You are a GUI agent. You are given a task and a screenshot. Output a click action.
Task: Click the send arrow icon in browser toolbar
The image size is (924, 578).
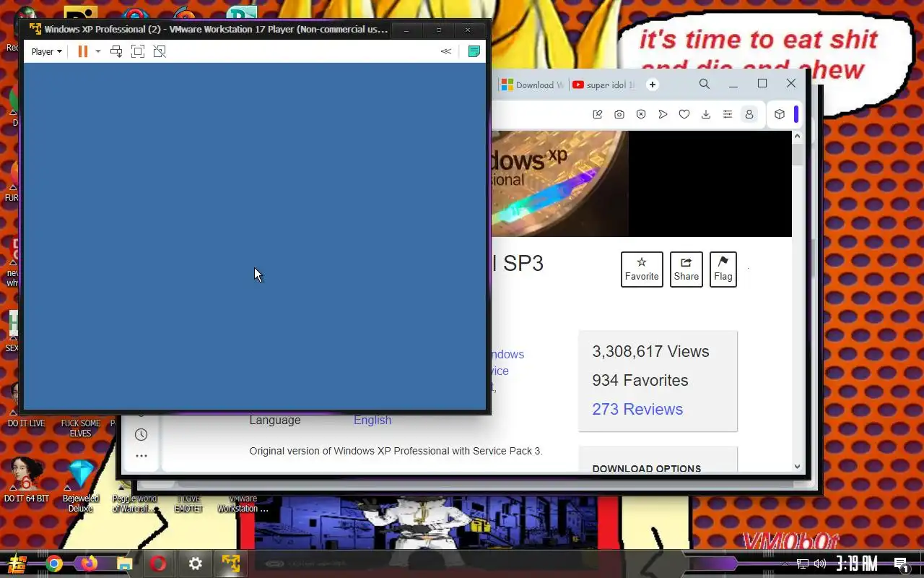click(663, 114)
